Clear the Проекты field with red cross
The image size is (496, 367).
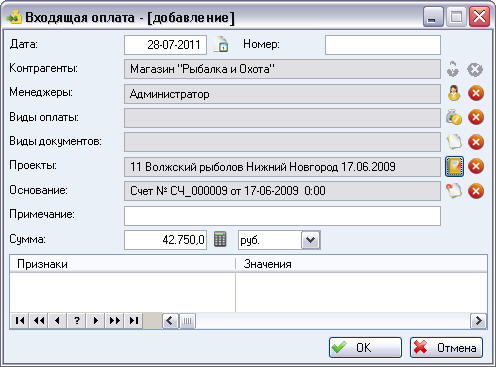tap(476, 166)
